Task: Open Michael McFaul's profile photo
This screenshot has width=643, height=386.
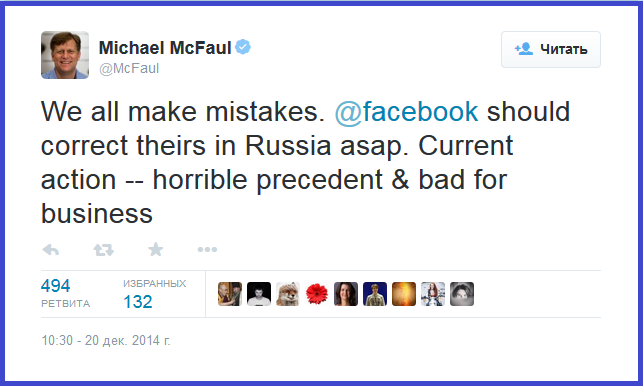Action: point(65,55)
